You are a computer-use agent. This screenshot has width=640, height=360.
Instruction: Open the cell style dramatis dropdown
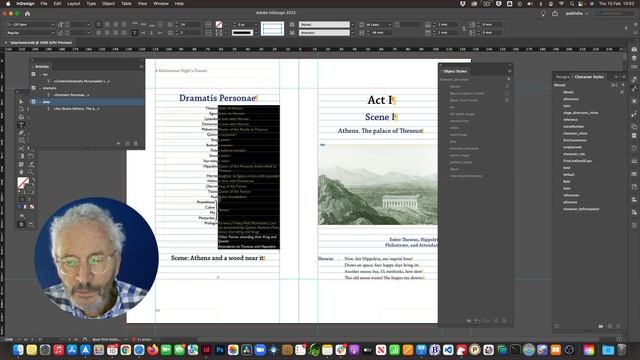point(352,33)
